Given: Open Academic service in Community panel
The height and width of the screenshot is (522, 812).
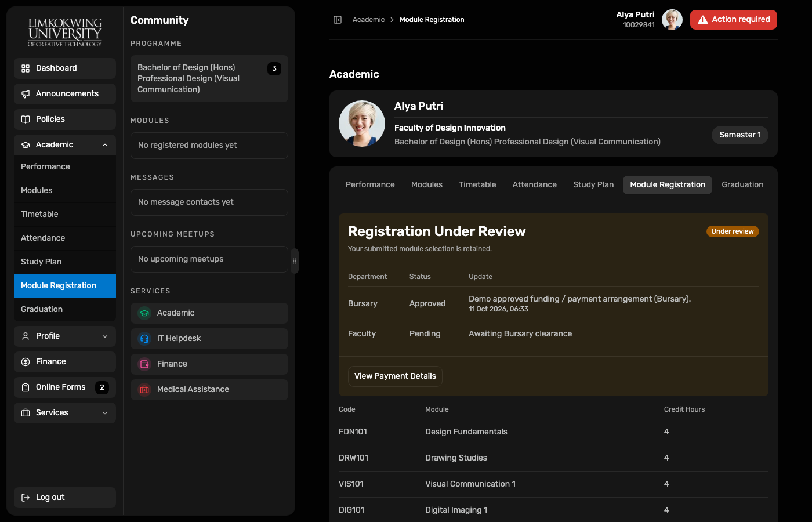Looking at the screenshot, I should (x=209, y=313).
